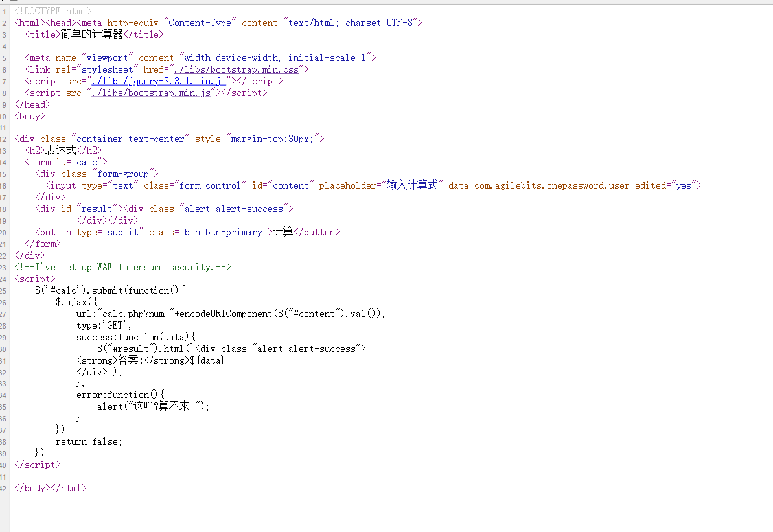Click the calc.php?num= URL string

click(135, 314)
